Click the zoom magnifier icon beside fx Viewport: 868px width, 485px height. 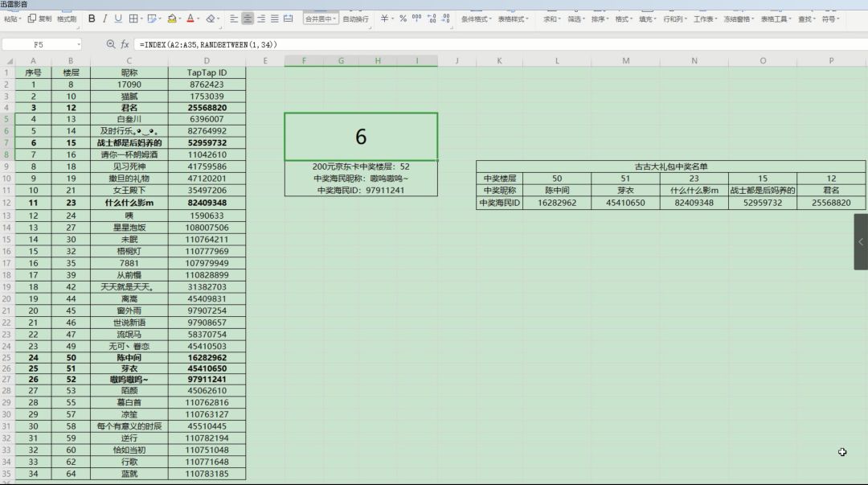point(111,44)
